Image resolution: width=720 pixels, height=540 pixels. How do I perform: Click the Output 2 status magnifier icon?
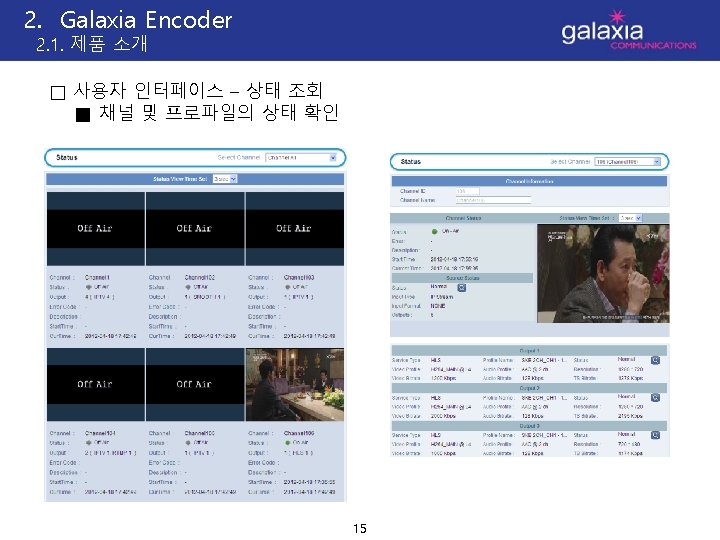coord(655,398)
